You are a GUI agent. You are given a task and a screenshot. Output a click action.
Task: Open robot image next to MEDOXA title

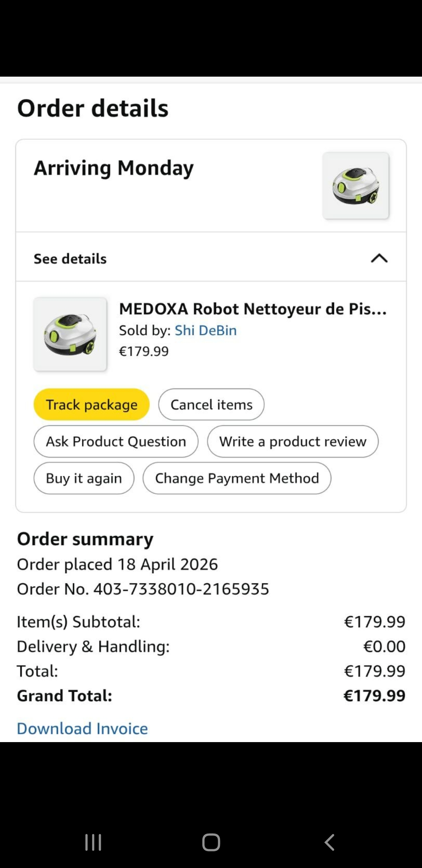pos(70,334)
